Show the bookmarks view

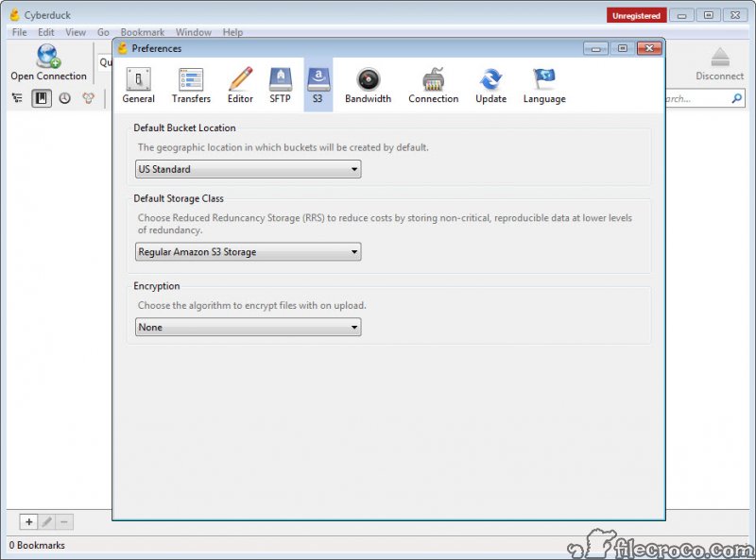[42, 98]
